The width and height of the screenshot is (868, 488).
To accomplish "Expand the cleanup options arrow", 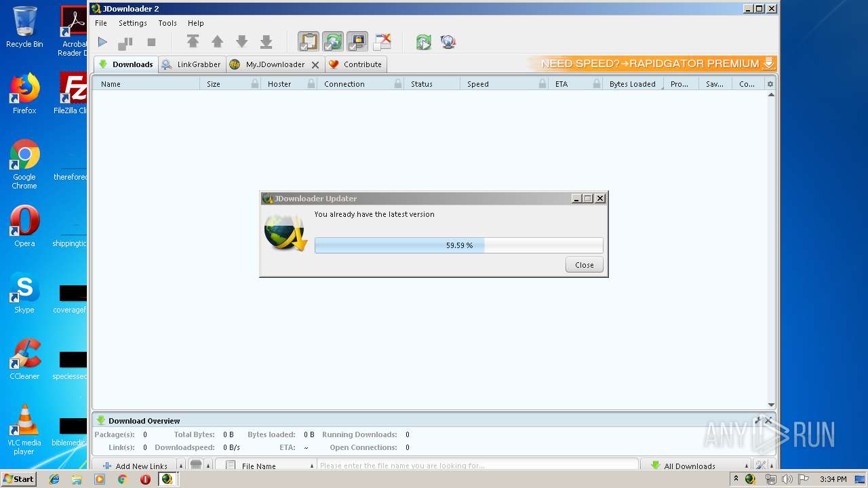I will coord(208,466).
